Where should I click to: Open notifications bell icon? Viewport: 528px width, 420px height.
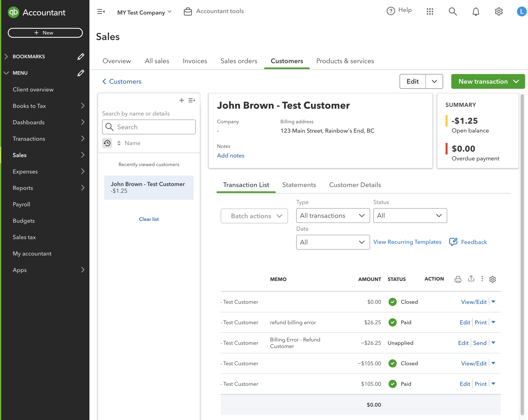(476, 11)
